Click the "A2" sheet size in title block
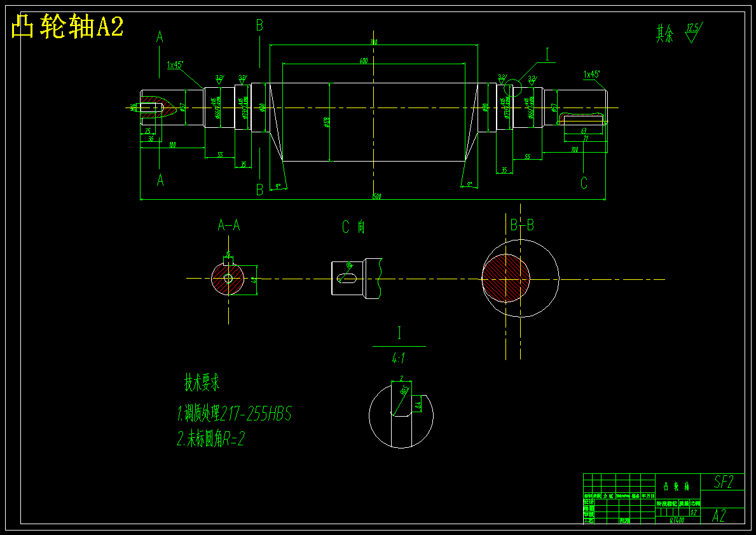Image resolution: width=756 pixels, height=535 pixels. [x=719, y=516]
